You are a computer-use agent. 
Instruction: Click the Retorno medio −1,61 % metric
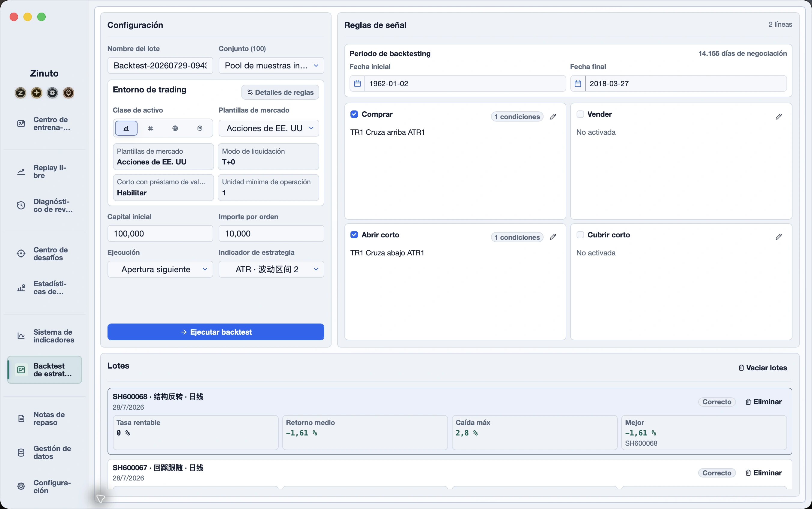point(365,432)
